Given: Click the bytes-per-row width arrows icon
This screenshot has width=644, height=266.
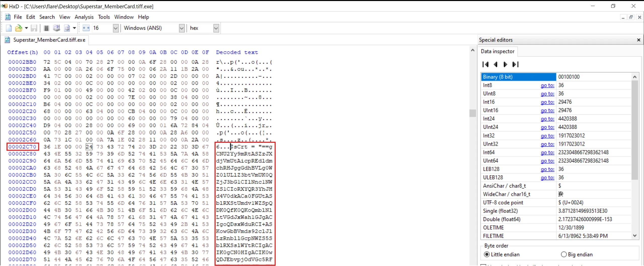Looking at the screenshot, I should [86, 28].
